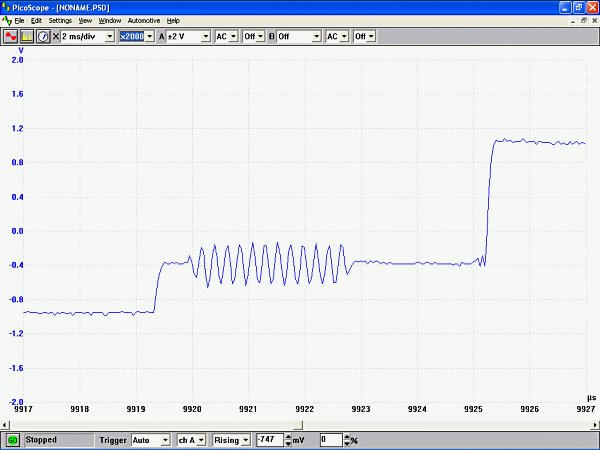Screen dimensions: 600x450
Task: Click the -0.8 voltage axis label
Action: [16, 299]
